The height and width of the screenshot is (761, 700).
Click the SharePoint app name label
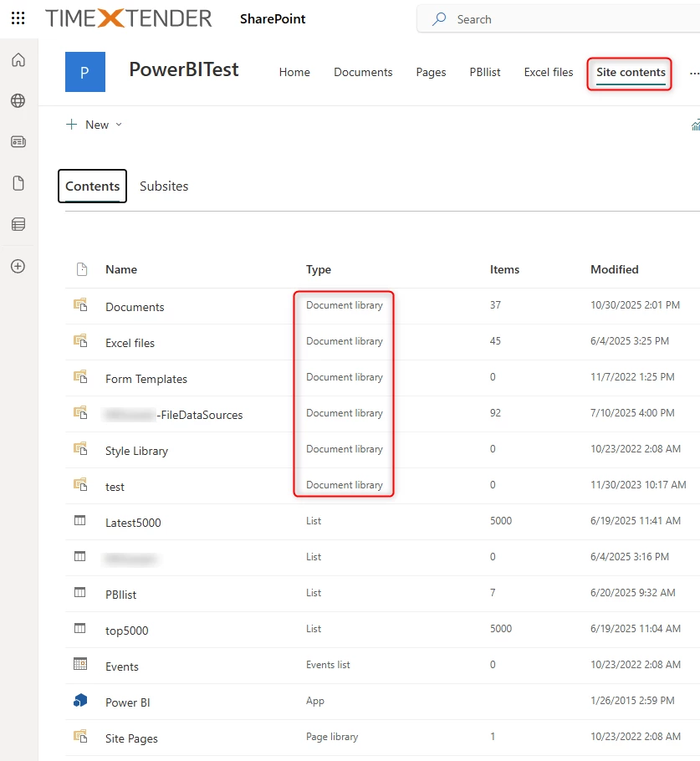click(x=273, y=19)
